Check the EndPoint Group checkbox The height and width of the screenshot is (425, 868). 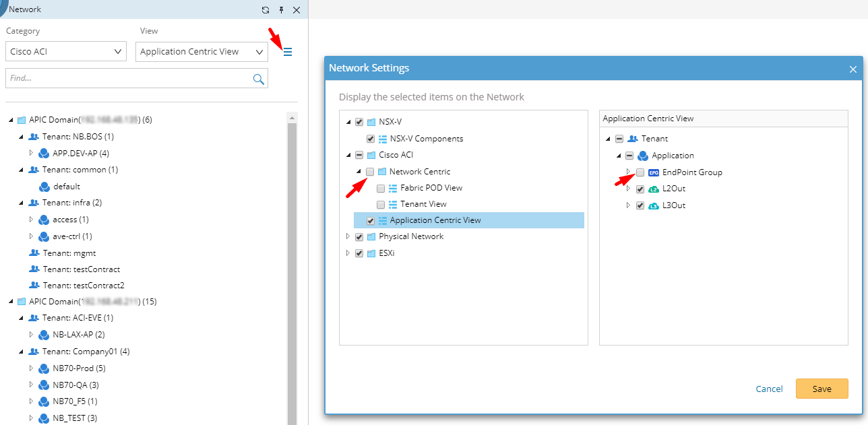point(640,172)
